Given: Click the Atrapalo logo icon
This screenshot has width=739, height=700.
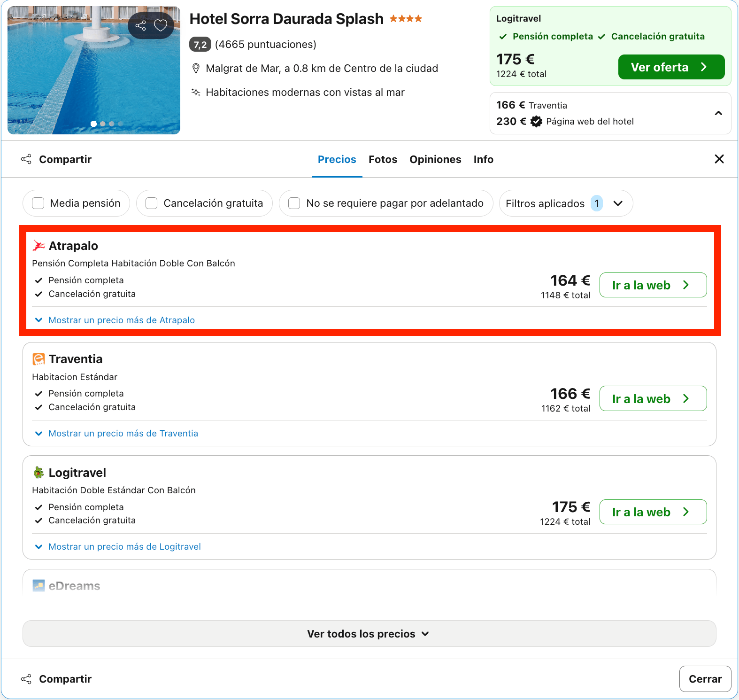Looking at the screenshot, I should coord(38,246).
